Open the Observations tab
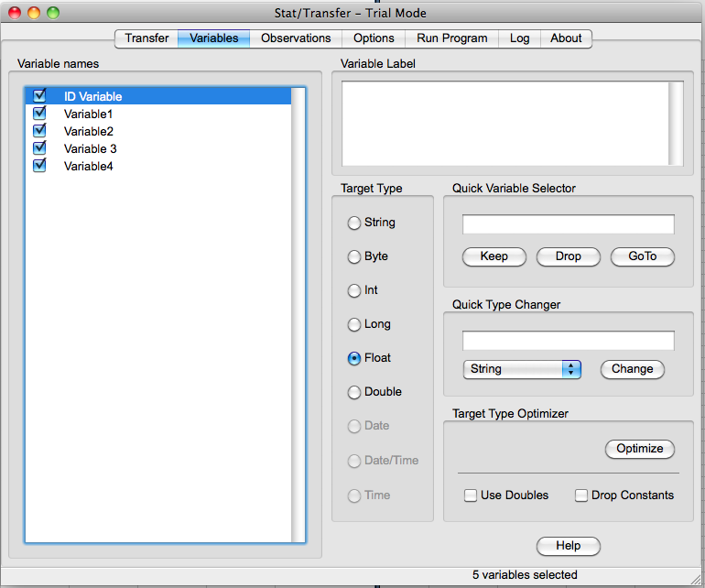This screenshot has width=705, height=588. [296, 38]
